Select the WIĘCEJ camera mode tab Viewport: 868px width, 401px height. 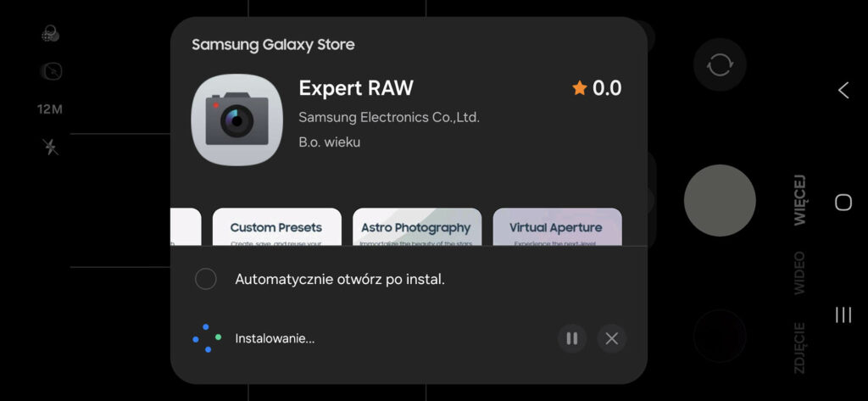(800, 200)
